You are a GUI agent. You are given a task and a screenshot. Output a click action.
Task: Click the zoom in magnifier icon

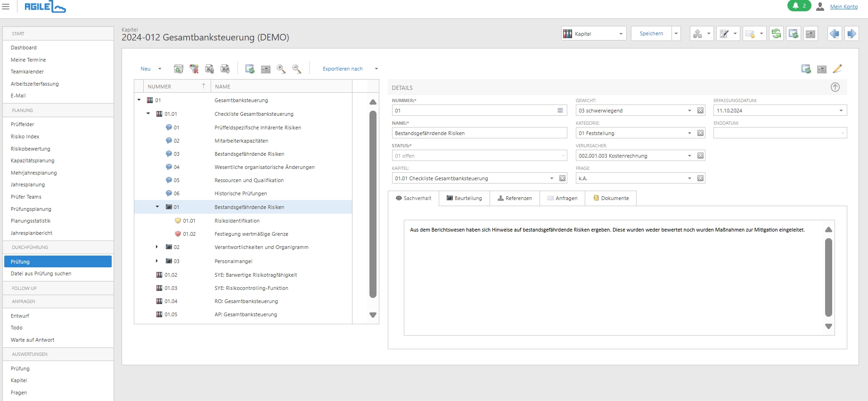[x=281, y=69]
